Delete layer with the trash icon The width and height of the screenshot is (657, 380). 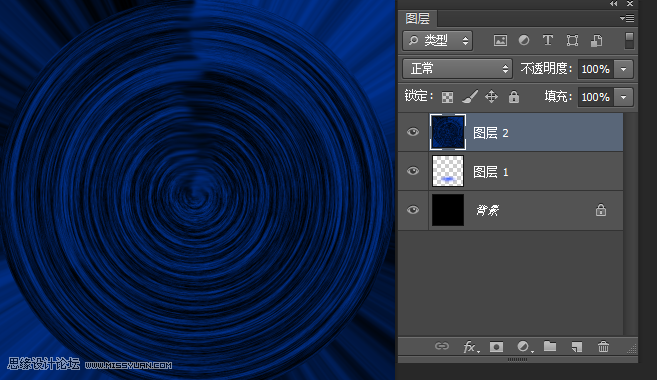coord(603,346)
